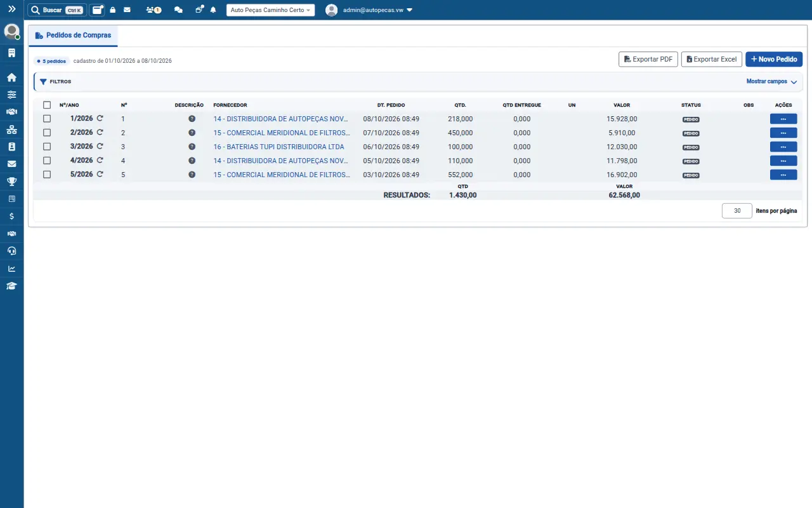The width and height of the screenshot is (812, 508).
Task: Open actions menu for order 5/2026
Action: click(783, 175)
